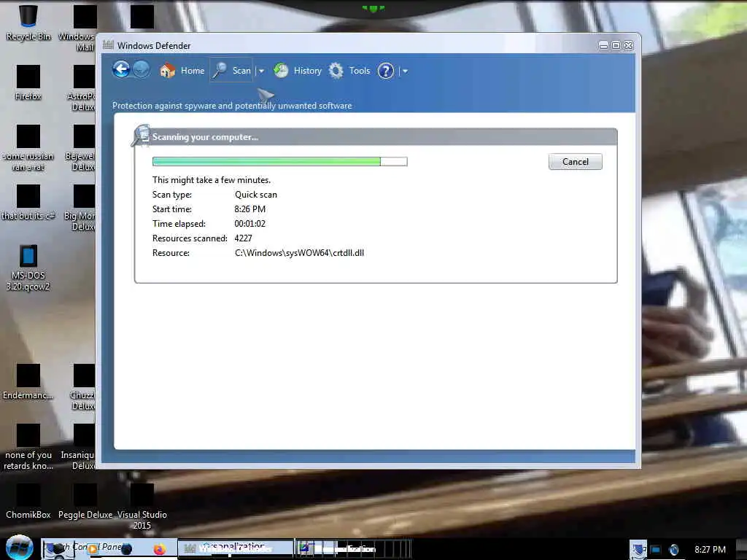Select the "none of you" desktop icon

[x=28, y=448]
